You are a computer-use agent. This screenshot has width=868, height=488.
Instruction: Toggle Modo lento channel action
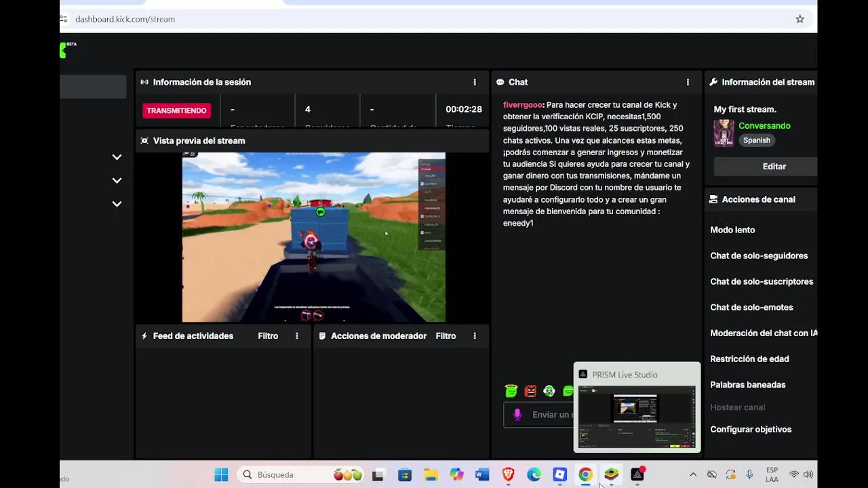point(732,230)
